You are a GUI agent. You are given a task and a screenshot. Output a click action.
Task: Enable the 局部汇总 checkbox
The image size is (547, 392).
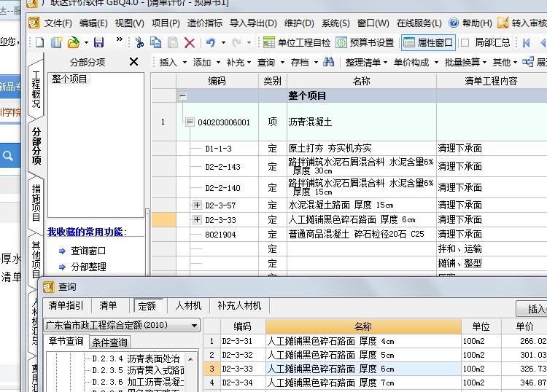coord(465,42)
